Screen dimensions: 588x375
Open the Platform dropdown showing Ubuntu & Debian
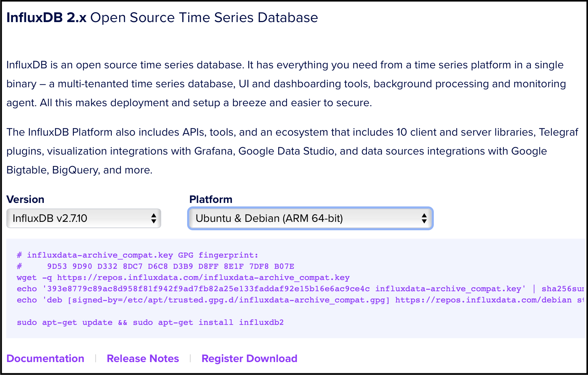[x=310, y=218]
